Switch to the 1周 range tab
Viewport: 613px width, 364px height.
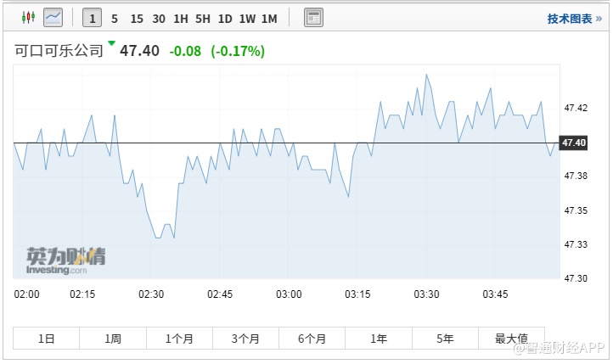(x=113, y=339)
